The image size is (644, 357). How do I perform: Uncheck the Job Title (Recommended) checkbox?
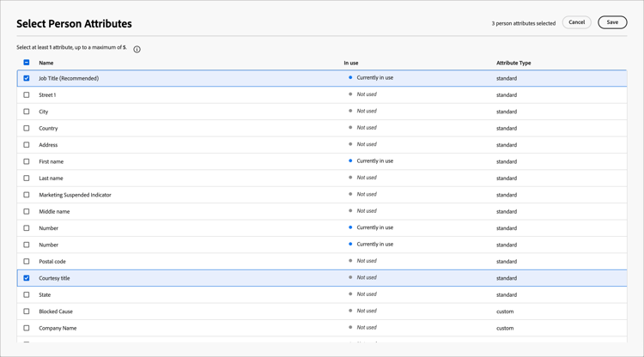coord(27,78)
